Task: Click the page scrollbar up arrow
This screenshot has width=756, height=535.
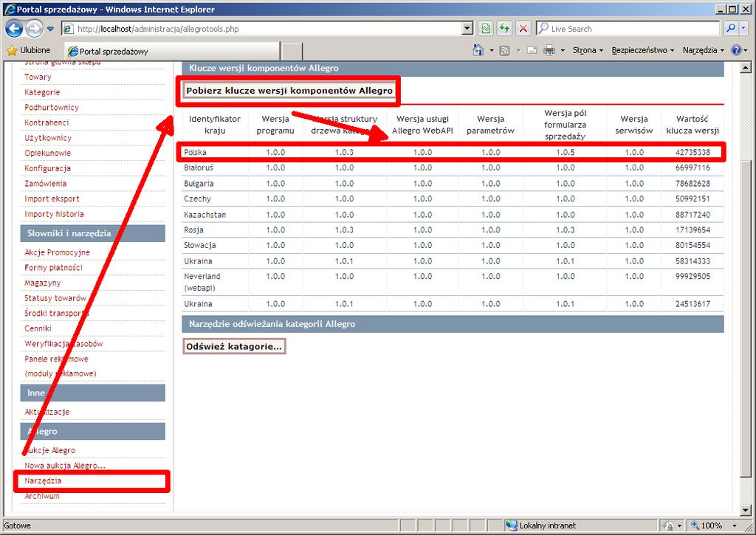Action: click(x=746, y=67)
